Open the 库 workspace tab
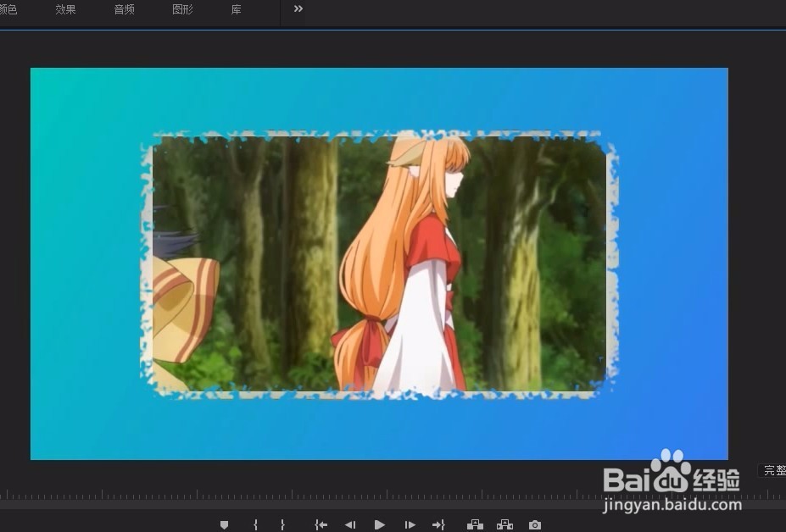786x532 pixels. [x=235, y=9]
